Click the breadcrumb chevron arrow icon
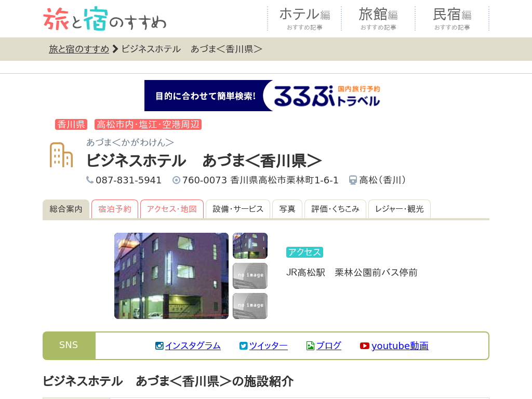This screenshot has height=399, width=532. 115,49
